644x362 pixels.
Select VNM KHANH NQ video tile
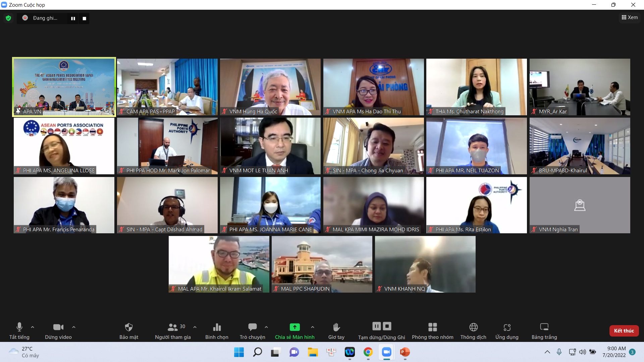pyautogui.click(x=425, y=264)
